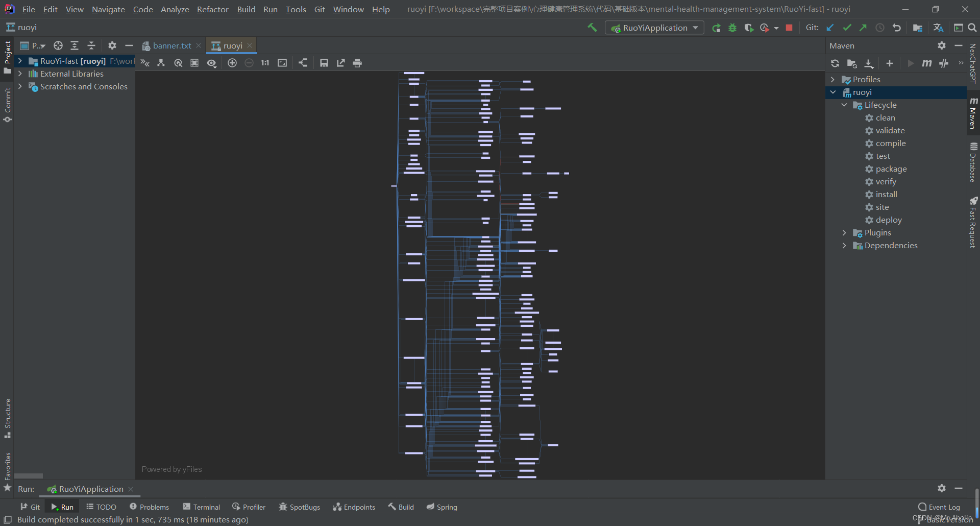Toggle the Project tool window stripe button

(7, 57)
